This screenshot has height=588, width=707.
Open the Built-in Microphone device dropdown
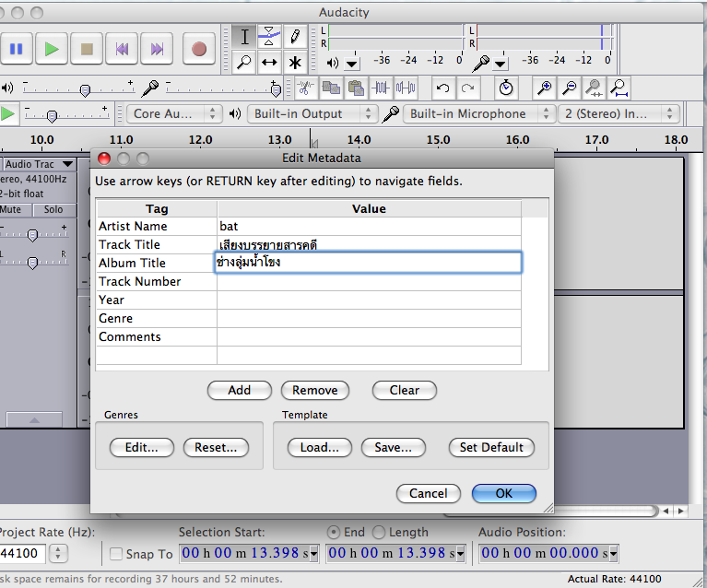[x=478, y=113]
